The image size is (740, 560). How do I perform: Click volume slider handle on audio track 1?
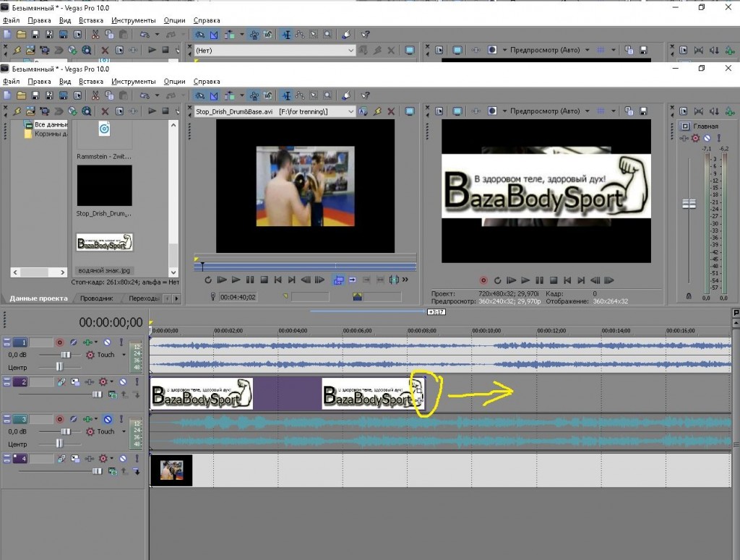(x=66, y=355)
